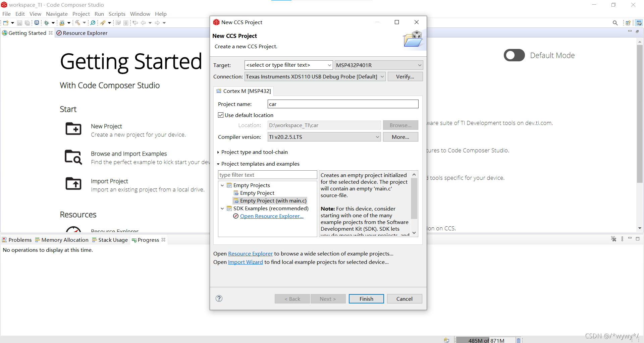Close the Progress view tab
Viewport: 644px width, 343px height.
(x=163, y=240)
